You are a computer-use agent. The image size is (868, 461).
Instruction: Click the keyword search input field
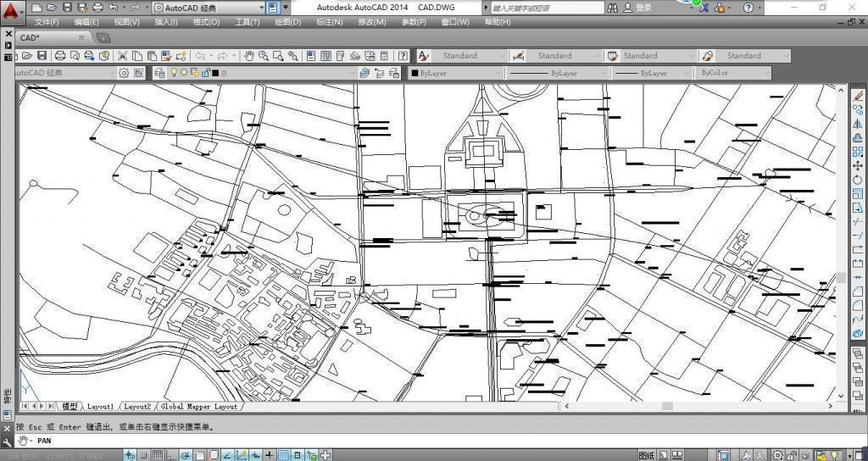[542, 7]
